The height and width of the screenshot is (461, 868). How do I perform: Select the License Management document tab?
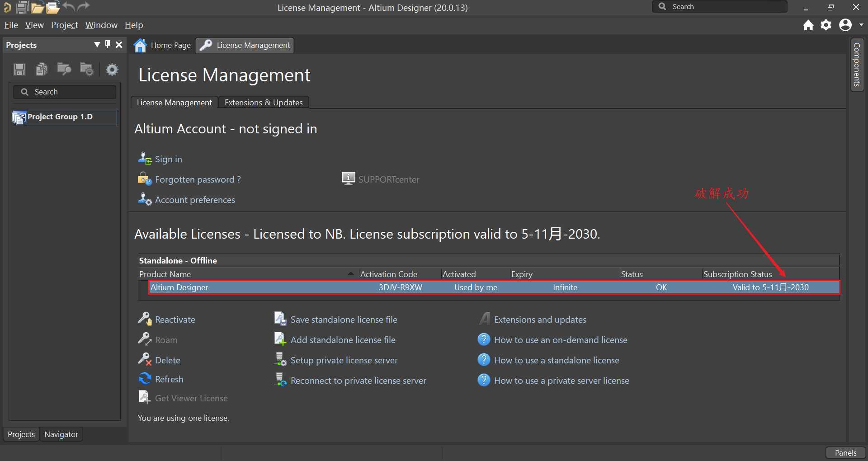tap(245, 45)
